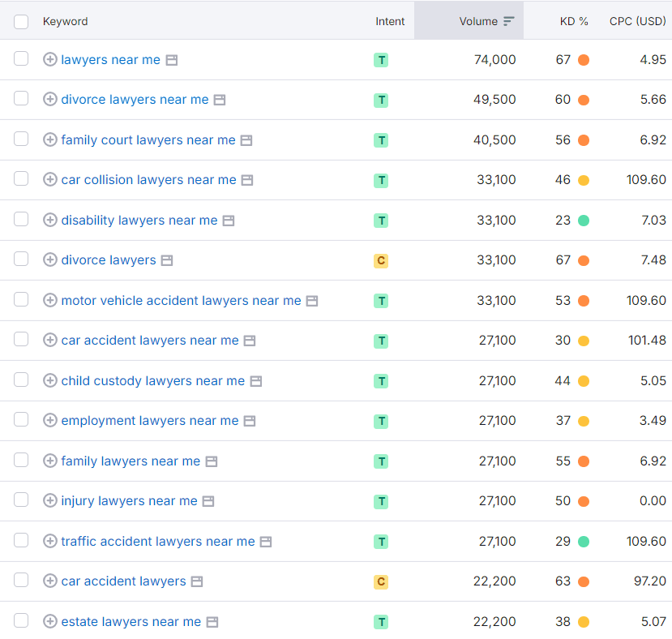Click CPC value 7.48 for divorce lawyers

(653, 259)
